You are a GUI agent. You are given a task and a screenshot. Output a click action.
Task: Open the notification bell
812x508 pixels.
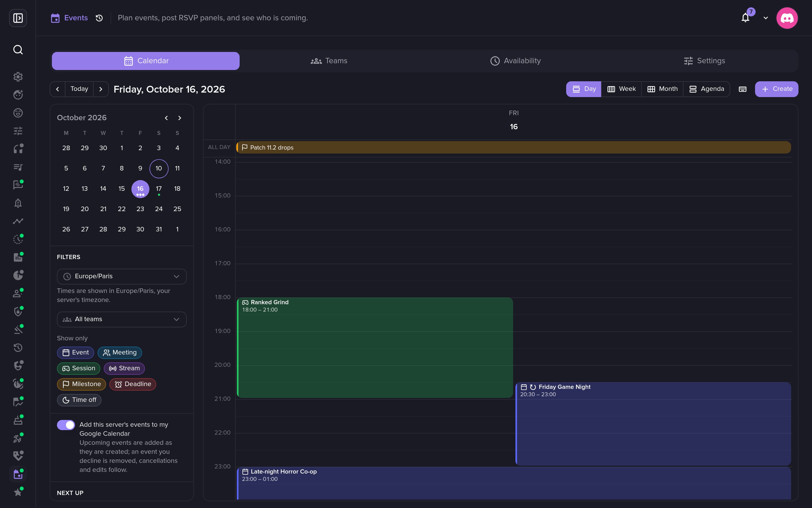click(745, 18)
